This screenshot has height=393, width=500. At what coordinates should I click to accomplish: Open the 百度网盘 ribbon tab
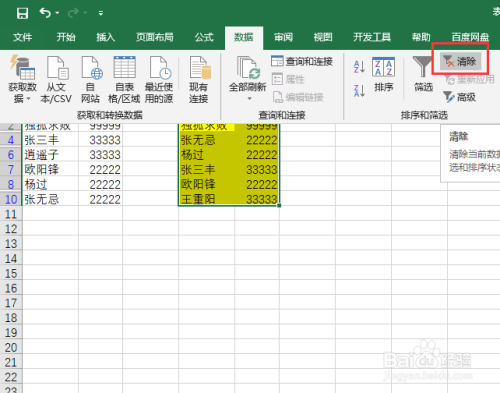(470, 37)
